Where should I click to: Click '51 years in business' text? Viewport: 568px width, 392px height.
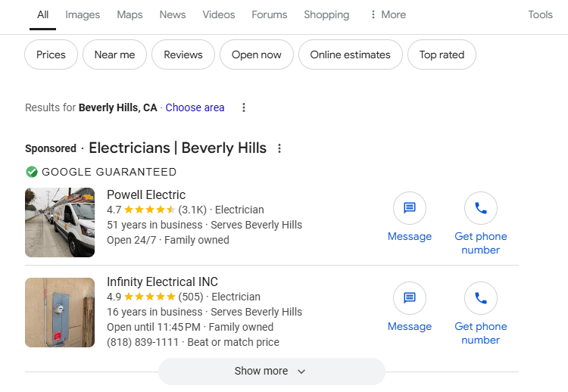(154, 225)
